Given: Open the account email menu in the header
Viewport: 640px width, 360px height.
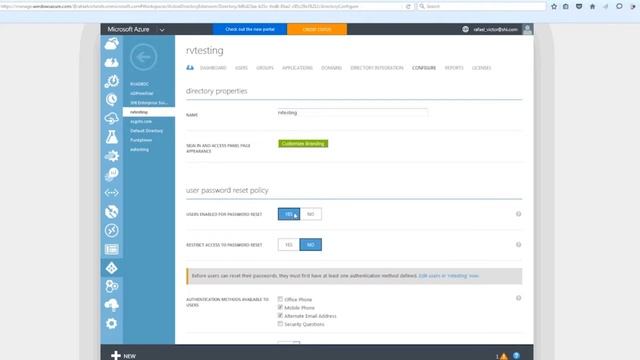Looking at the screenshot, I should [496, 29].
